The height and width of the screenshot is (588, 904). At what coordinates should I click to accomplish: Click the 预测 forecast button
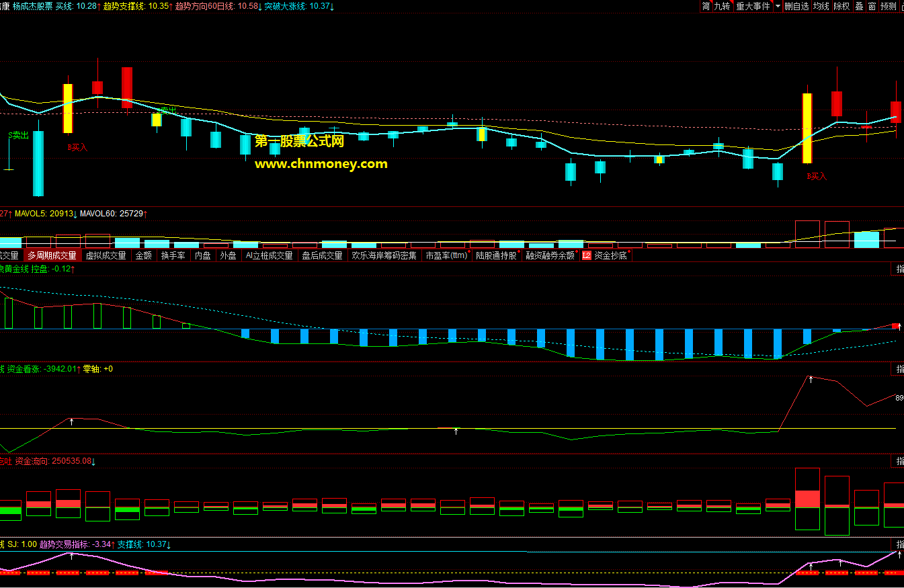(x=889, y=6)
